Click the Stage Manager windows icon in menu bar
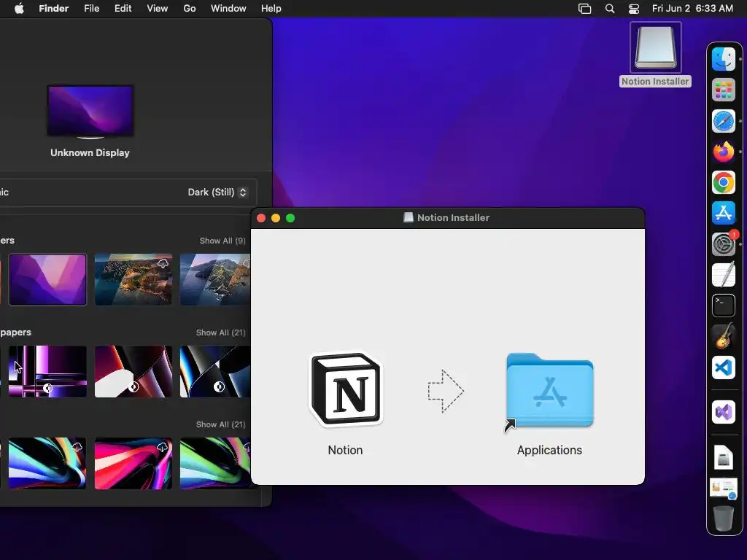This screenshot has width=747, height=560. [584, 9]
